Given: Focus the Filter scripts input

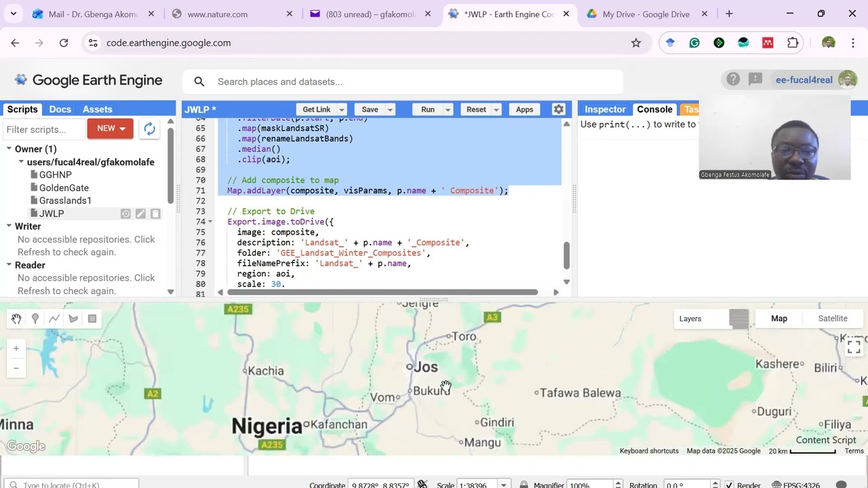Looking at the screenshot, I should [43, 129].
